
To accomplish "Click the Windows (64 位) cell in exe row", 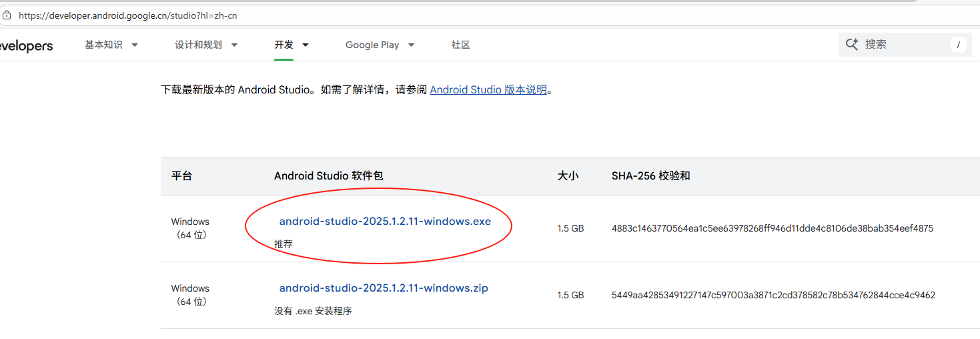I will click(x=190, y=228).
